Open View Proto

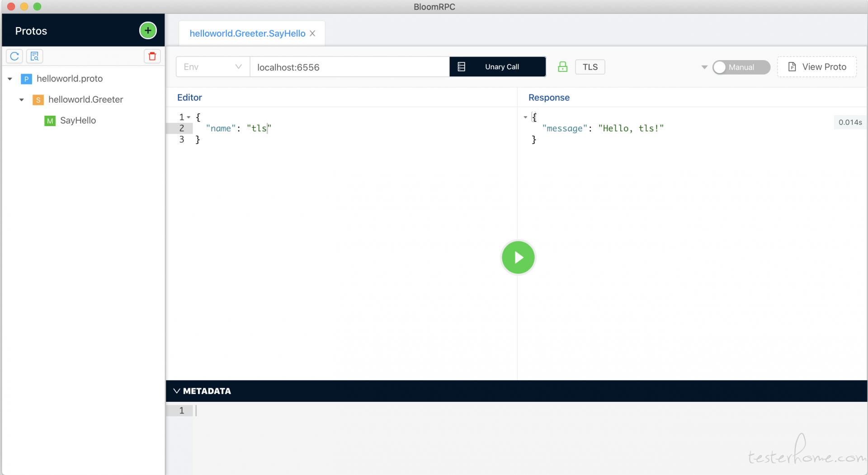coord(816,67)
